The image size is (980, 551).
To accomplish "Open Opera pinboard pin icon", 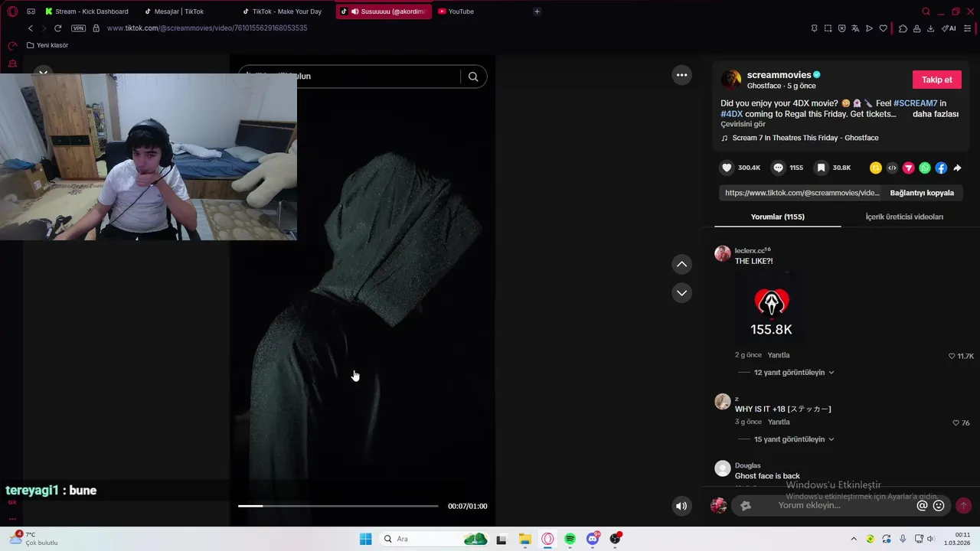I will pyautogui.click(x=814, y=28).
